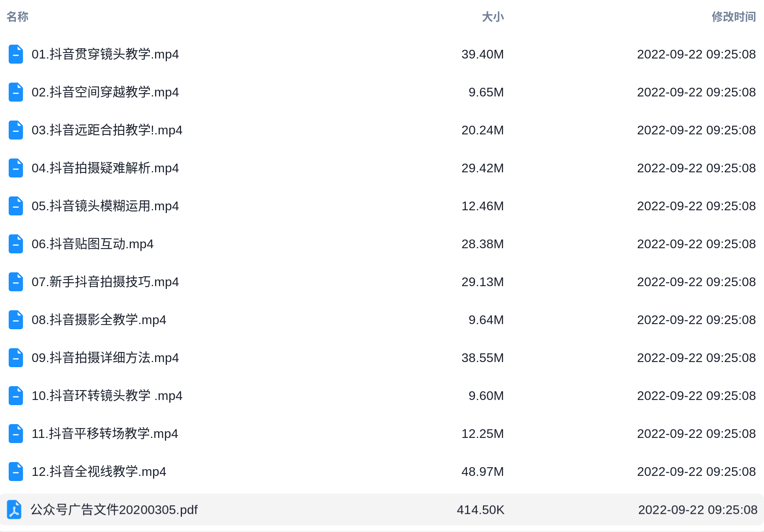764x532 pixels.
Task: Click file icon for 02.抖音空间穿越教学.mp4
Action: pyautogui.click(x=16, y=92)
